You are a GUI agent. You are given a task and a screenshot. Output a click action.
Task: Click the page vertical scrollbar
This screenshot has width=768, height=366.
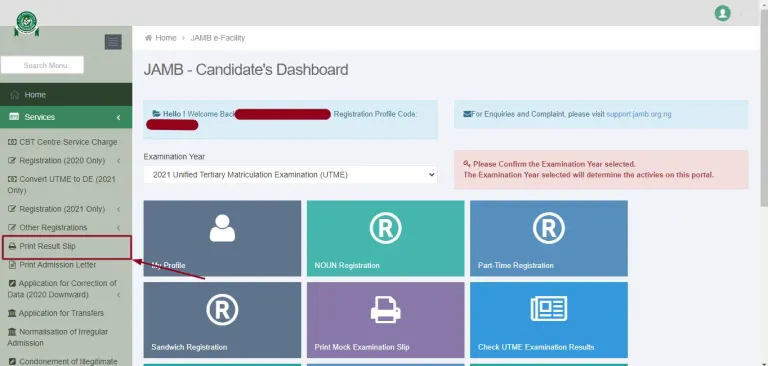tap(764, 108)
